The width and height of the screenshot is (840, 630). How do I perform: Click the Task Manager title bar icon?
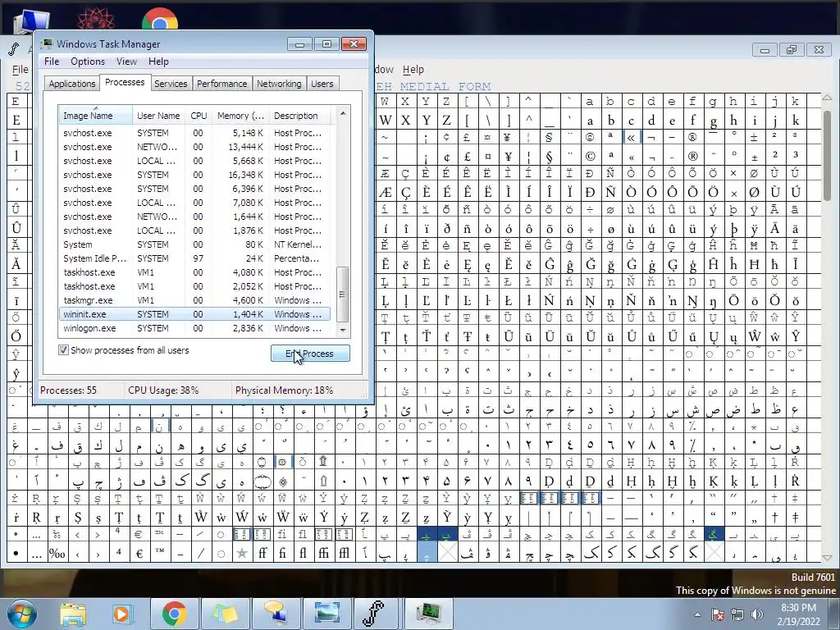pyautogui.click(x=47, y=44)
